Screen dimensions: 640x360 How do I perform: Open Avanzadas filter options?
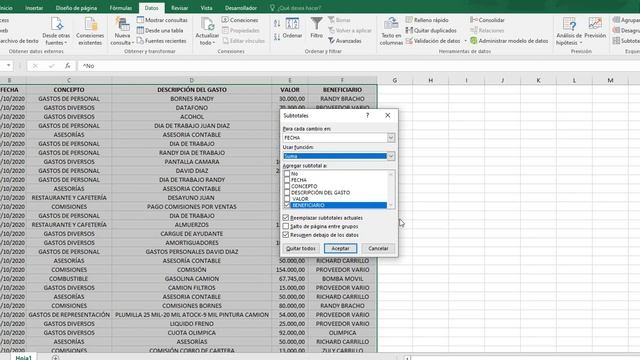pos(345,41)
